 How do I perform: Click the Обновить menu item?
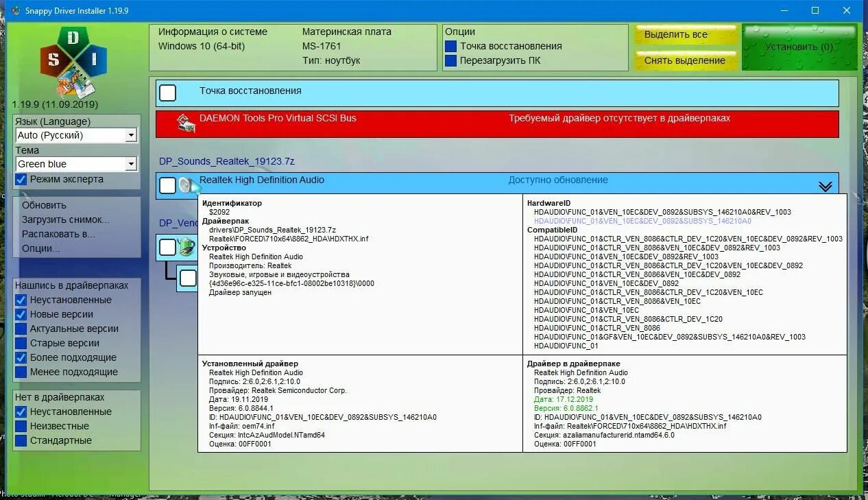(44, 205)
